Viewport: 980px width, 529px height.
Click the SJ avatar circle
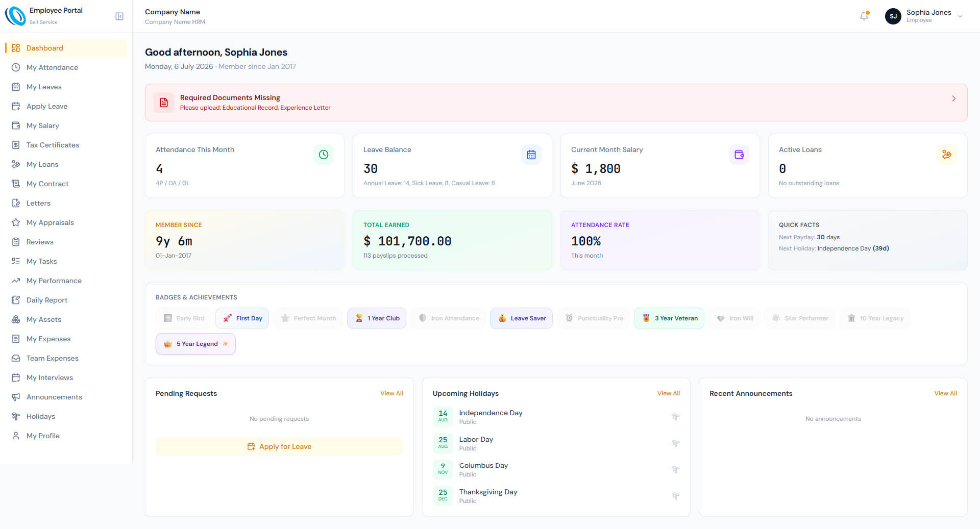pyautogui.click(x=893, y=16)
